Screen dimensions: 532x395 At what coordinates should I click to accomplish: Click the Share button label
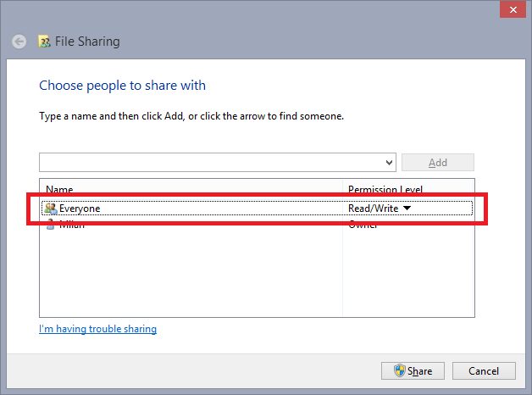click(420, 371)
